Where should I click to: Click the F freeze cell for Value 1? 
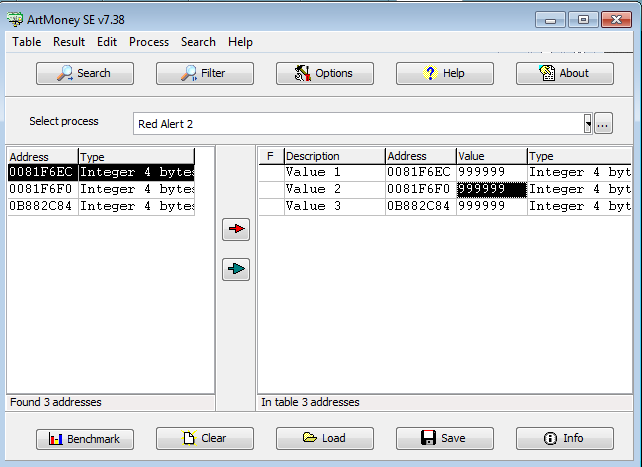271,172
